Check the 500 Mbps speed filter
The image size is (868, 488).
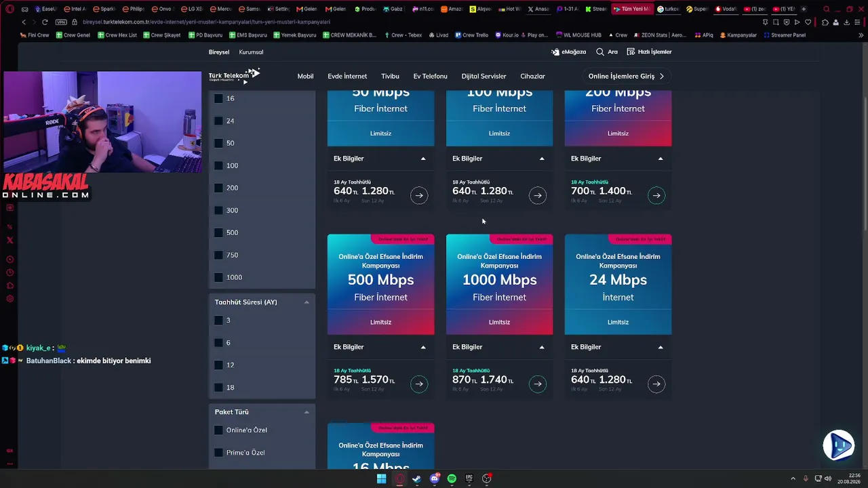coord(218,232)
